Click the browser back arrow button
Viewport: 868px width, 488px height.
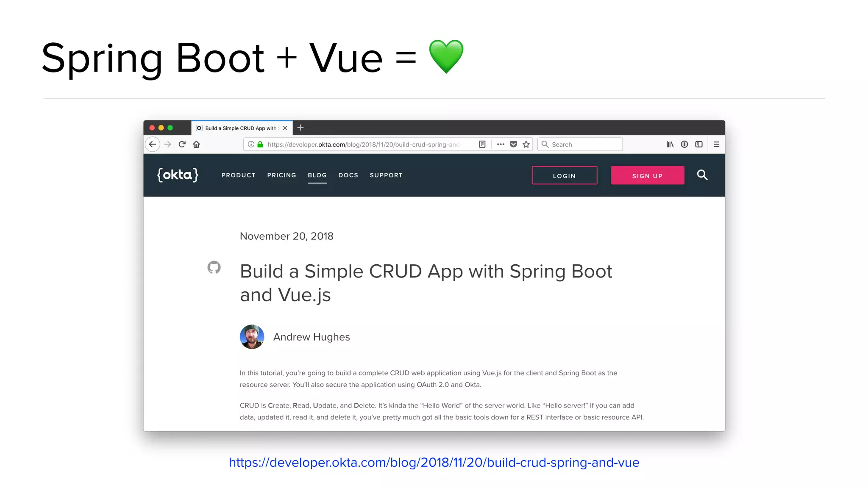(153, 144)
